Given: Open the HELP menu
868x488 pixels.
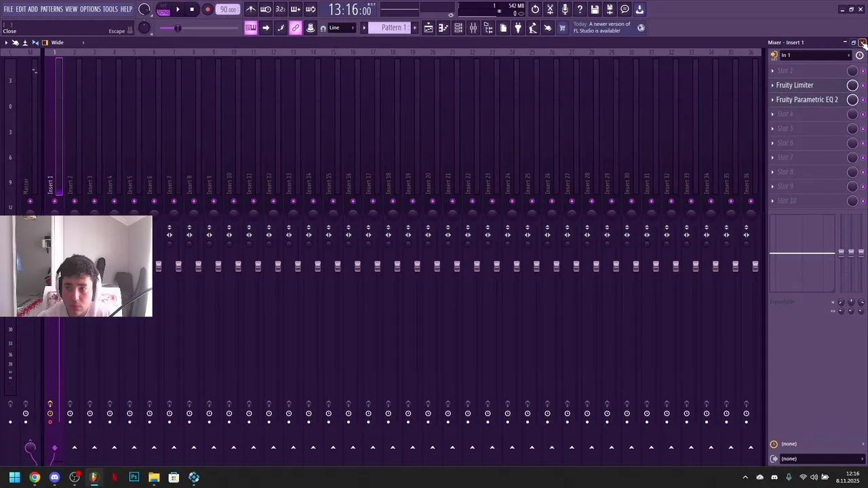Looking at the screenshot, I should click(x=127, y=9).
